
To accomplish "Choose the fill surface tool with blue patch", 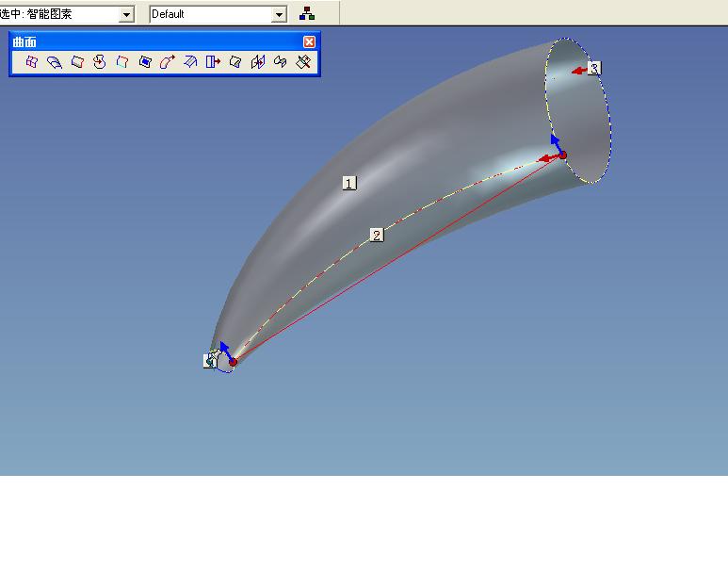I will (145, 62).
